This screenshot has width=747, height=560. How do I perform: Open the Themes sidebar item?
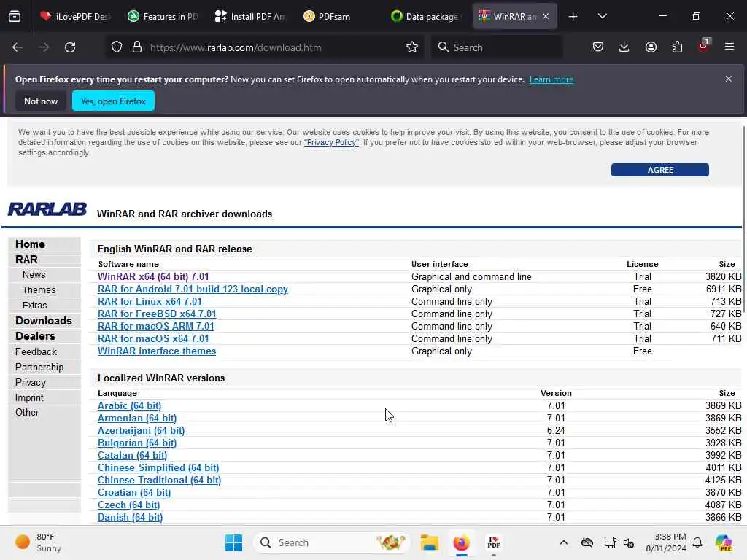(39, 290)
